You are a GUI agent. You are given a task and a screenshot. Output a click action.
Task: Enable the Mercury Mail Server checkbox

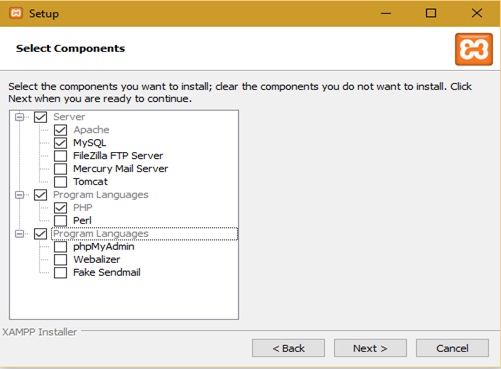point(60,169)
